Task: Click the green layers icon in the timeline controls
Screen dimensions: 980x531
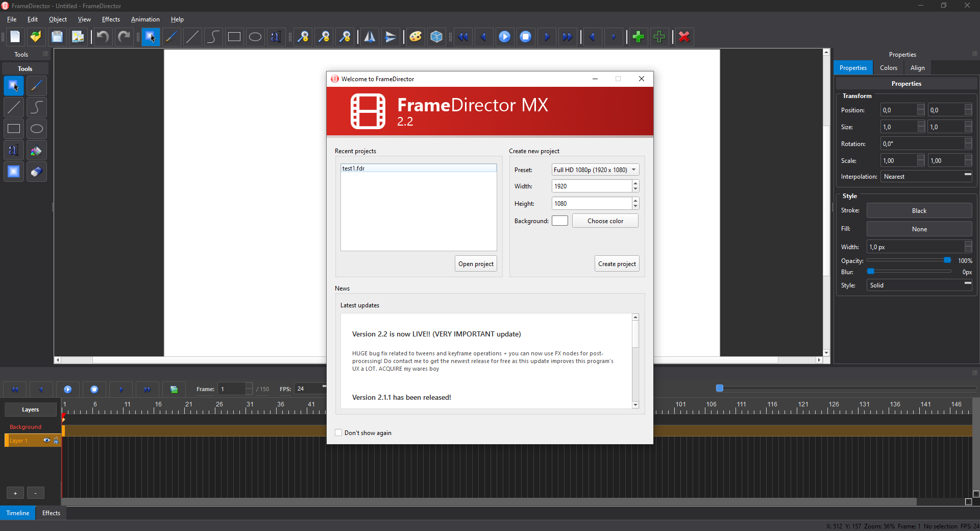Action: coord(174,389)
